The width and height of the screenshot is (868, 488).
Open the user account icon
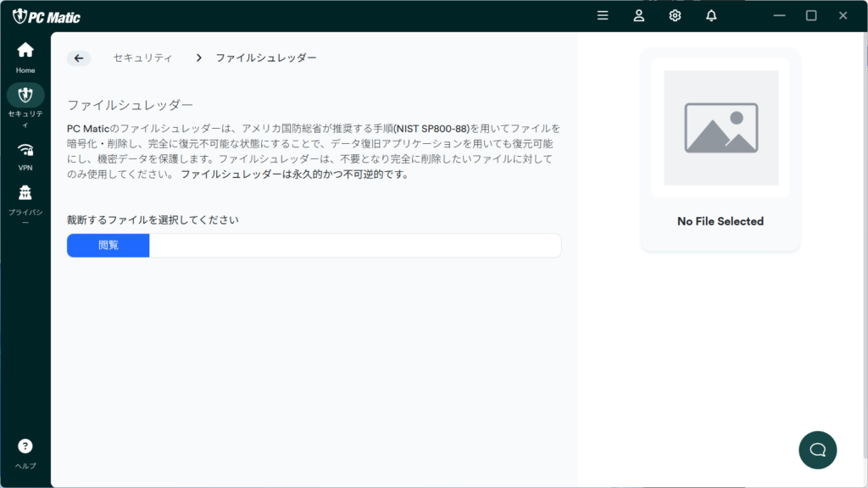click(x=639, y=15)
